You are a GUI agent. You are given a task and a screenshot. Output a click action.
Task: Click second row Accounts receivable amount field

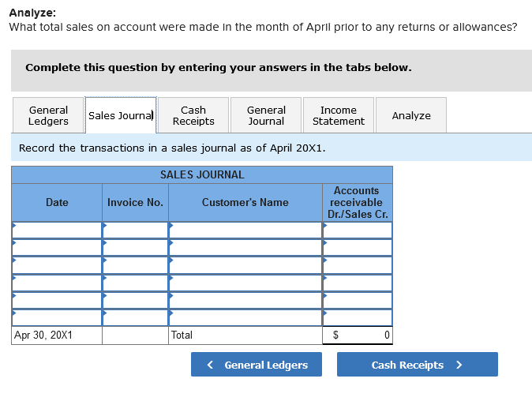click(358, 248)
